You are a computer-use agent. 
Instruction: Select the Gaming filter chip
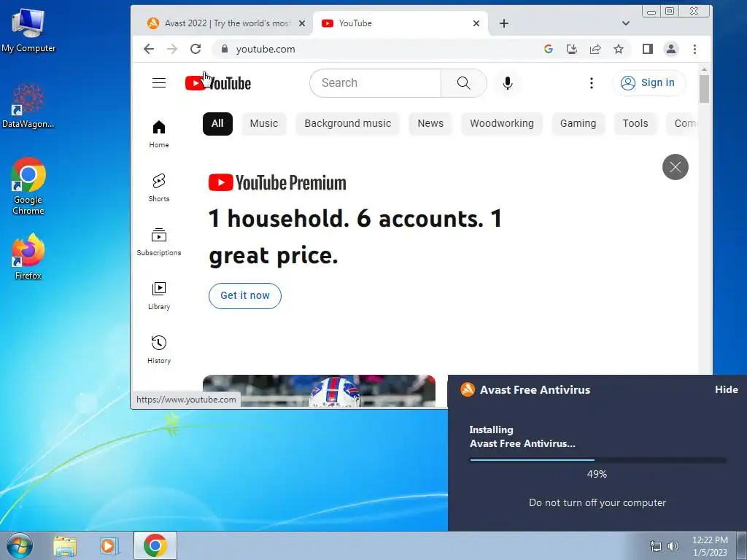point(578,124)
